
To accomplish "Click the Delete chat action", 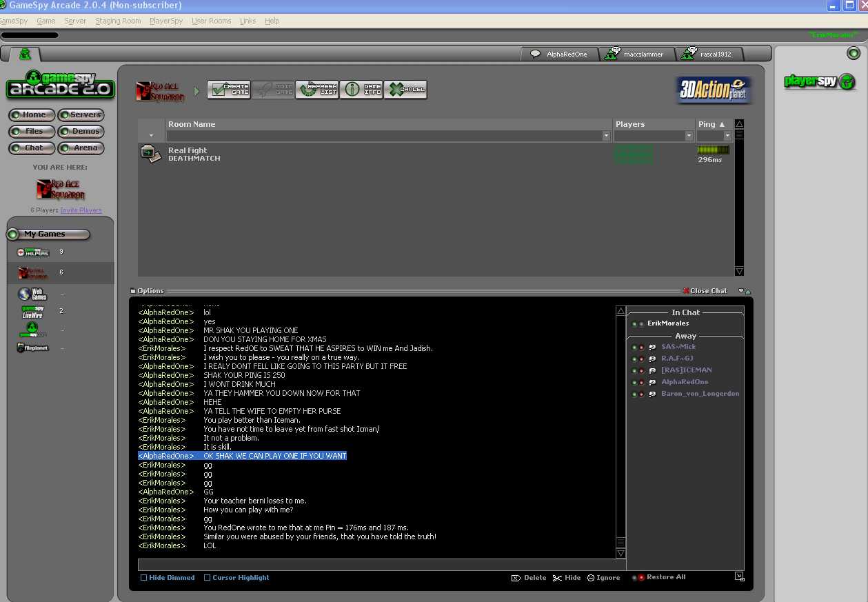I will (529, 578).
